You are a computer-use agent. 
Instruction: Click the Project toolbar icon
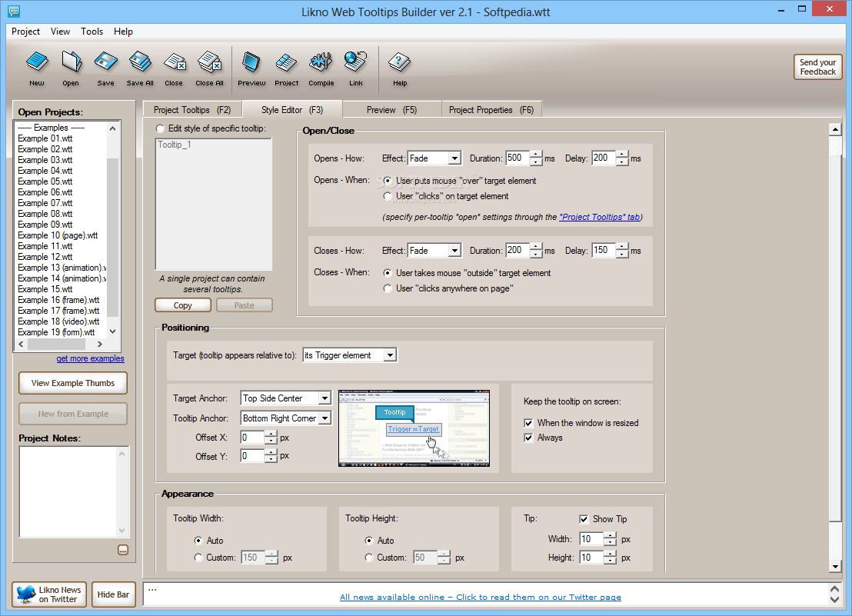286,68
